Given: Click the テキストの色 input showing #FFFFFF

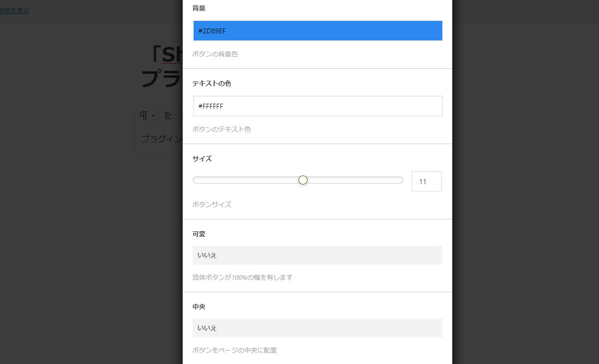Looking at the screenshot, I should point(317,106).
